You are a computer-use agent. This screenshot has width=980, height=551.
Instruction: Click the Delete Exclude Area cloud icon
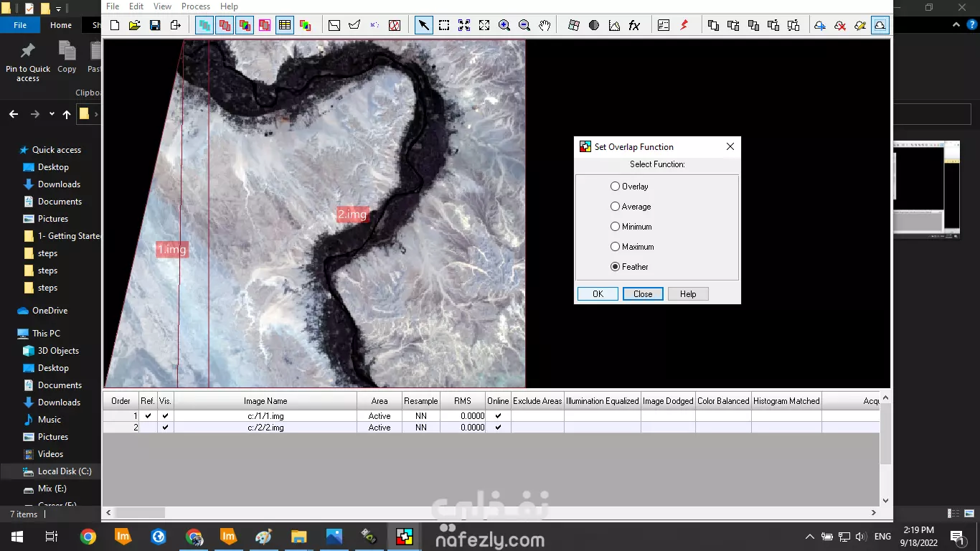coord(839,25)
